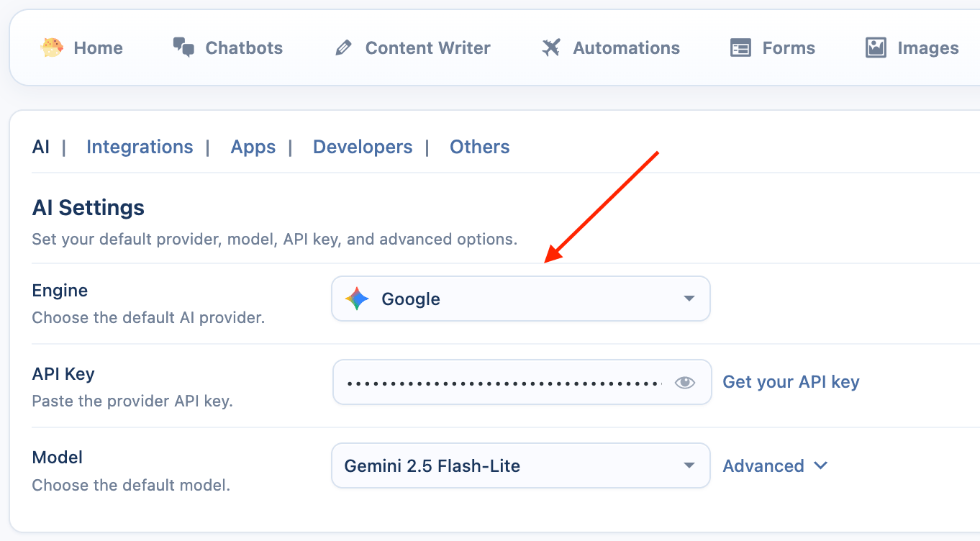
Task: Follow the Get your API key link
Action: click(x=791, y=382)
